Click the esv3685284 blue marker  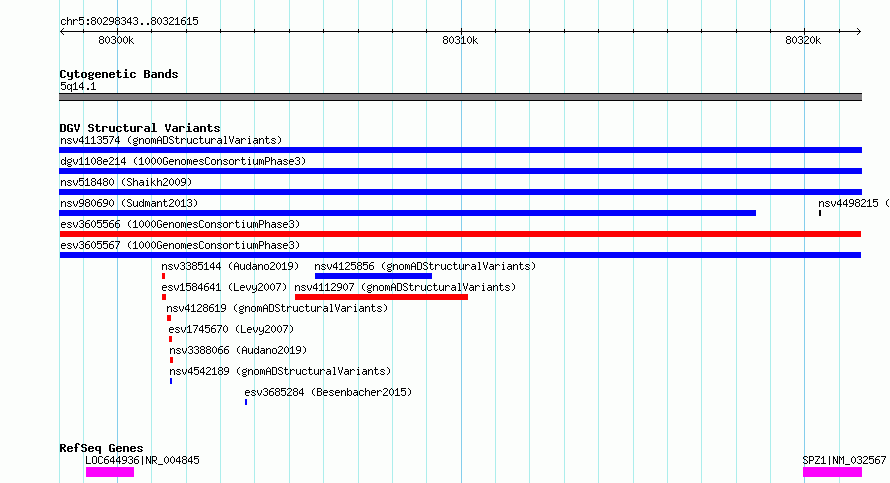pyautogui.click(x=246, y=402)
